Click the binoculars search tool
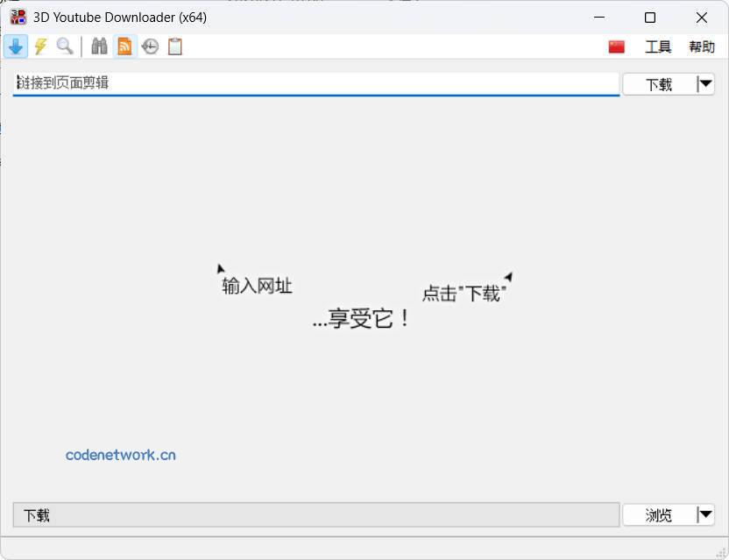The width and height of the screenshot is (729, 560). (x=99, y=46)
